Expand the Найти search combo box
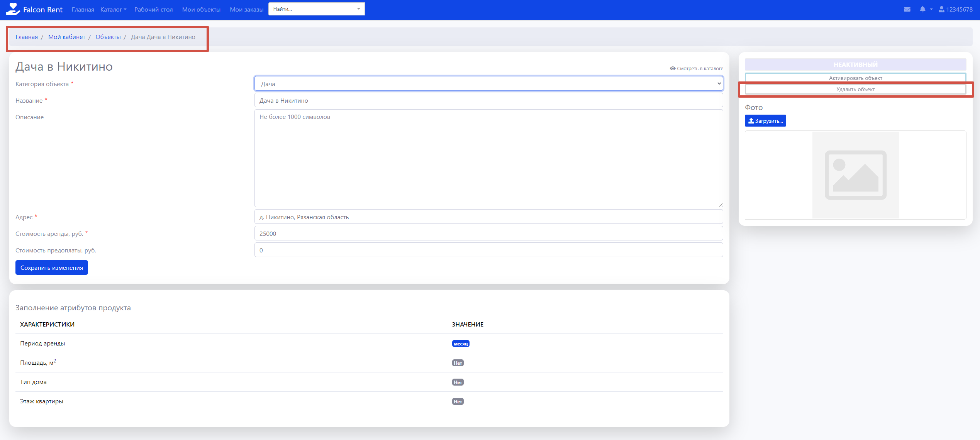The height and width of the screenshot is (440, 980). 316,9
